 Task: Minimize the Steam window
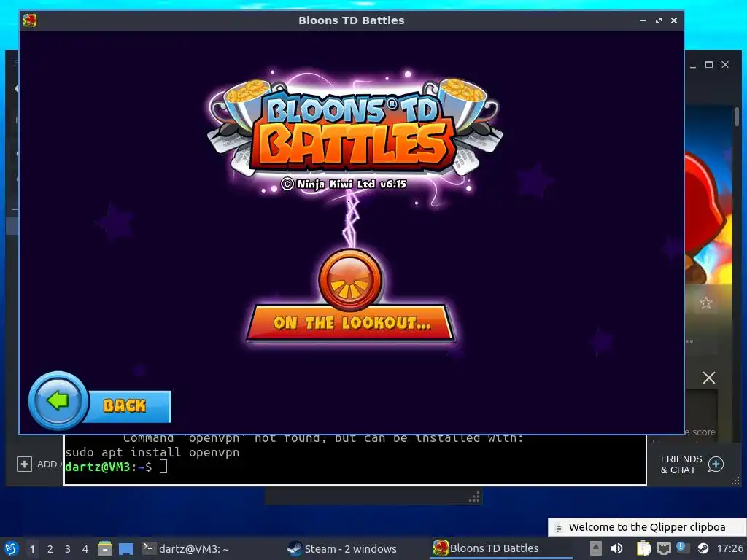tap(693, 65)
